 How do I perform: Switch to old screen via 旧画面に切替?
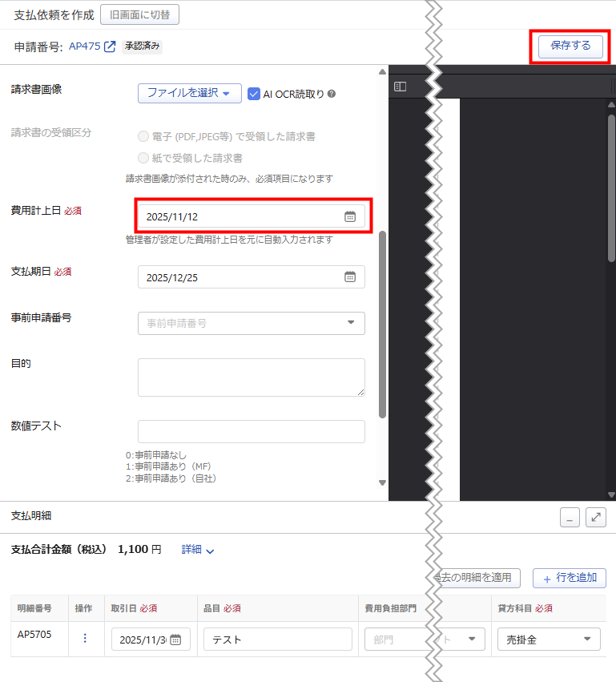coord(139,14)
